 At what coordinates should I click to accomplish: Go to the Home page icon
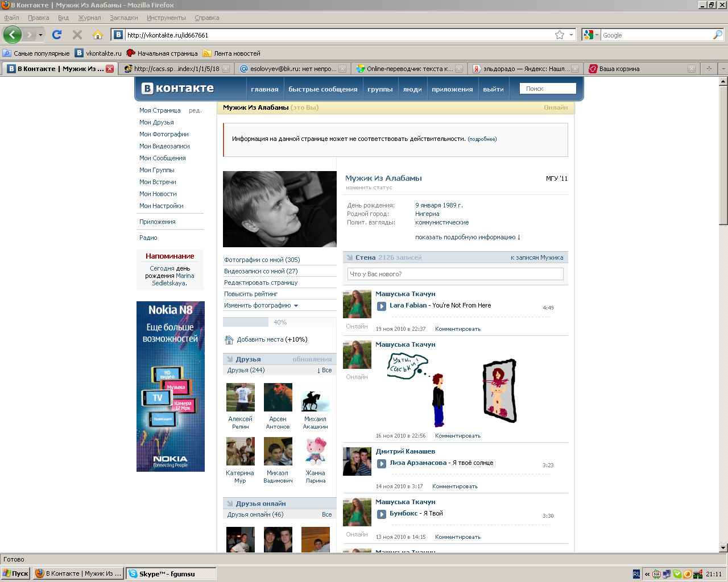point(98,35)
